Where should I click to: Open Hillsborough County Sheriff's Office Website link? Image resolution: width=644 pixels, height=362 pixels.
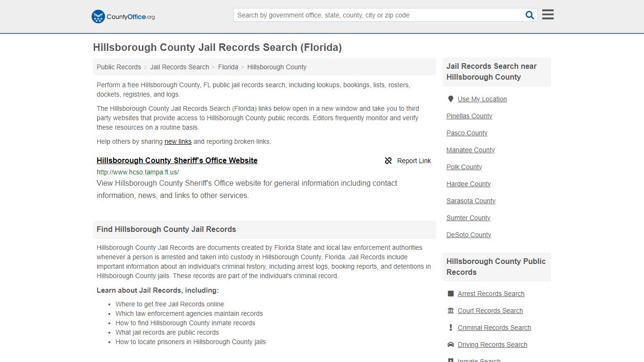tap(177, 160)
